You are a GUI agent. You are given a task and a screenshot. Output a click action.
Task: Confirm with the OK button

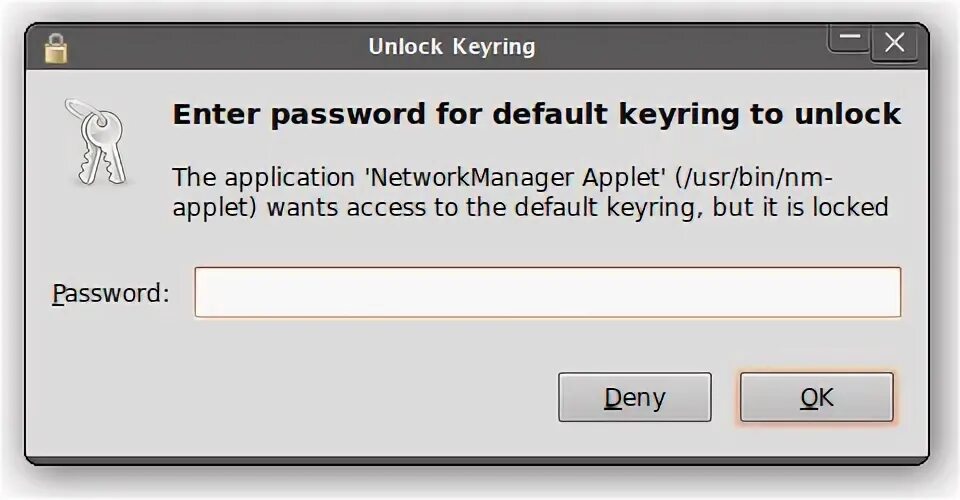pyautogui.click(x=816, y=398)
